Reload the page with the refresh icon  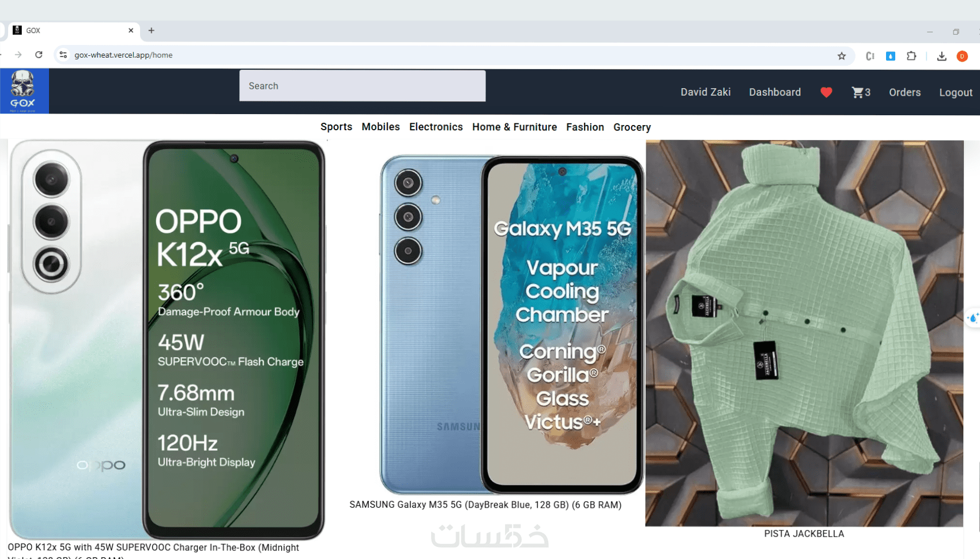[39, 55]
